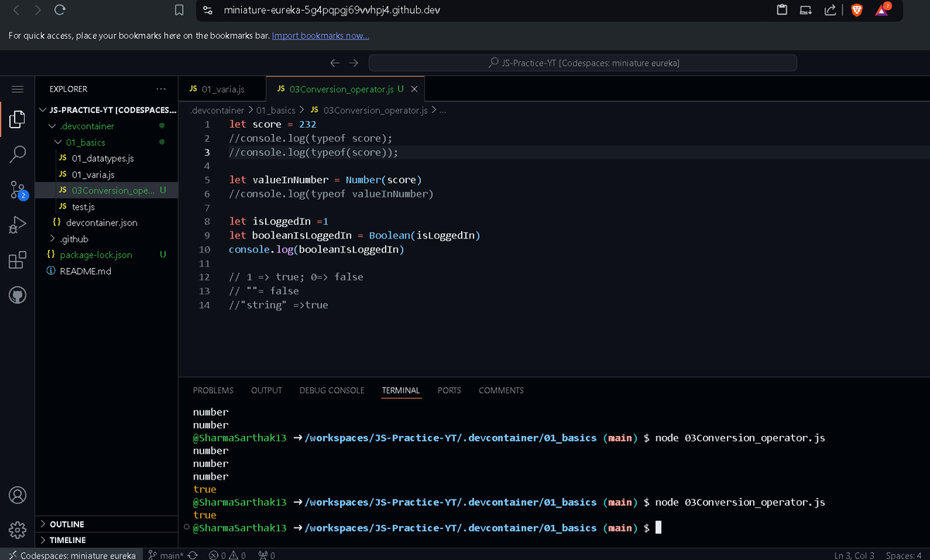This screenshot has width=930, height=560.
Task: Click the .devcontainer breadcrumb segment
Action: pyautogui.click(x=217, y=111)
